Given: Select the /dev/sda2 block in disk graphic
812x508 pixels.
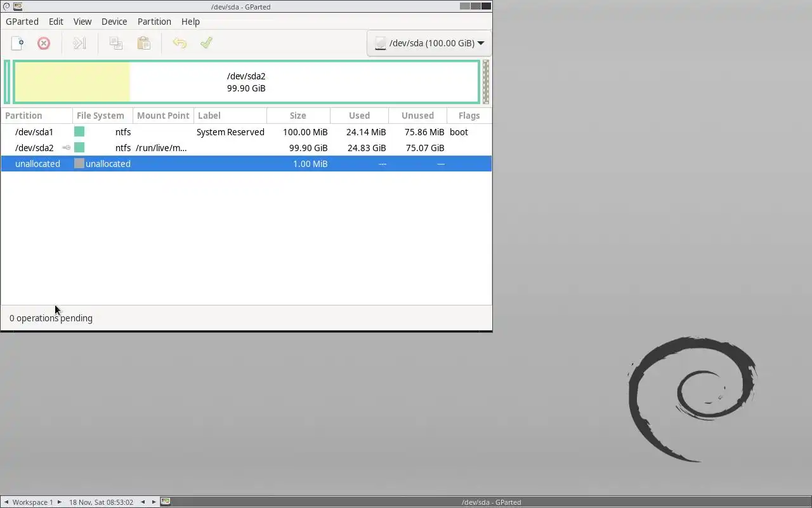Looking at the screenshot, I should [x=246, y=82].
